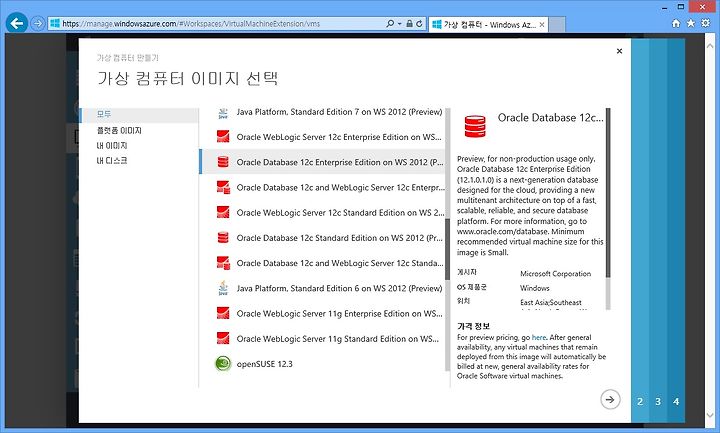The height and width of the screenshot is (433, 720).
Task: Click icon of Oracle Database 12c Enterprise Edition
Action: tap(223, 162)
